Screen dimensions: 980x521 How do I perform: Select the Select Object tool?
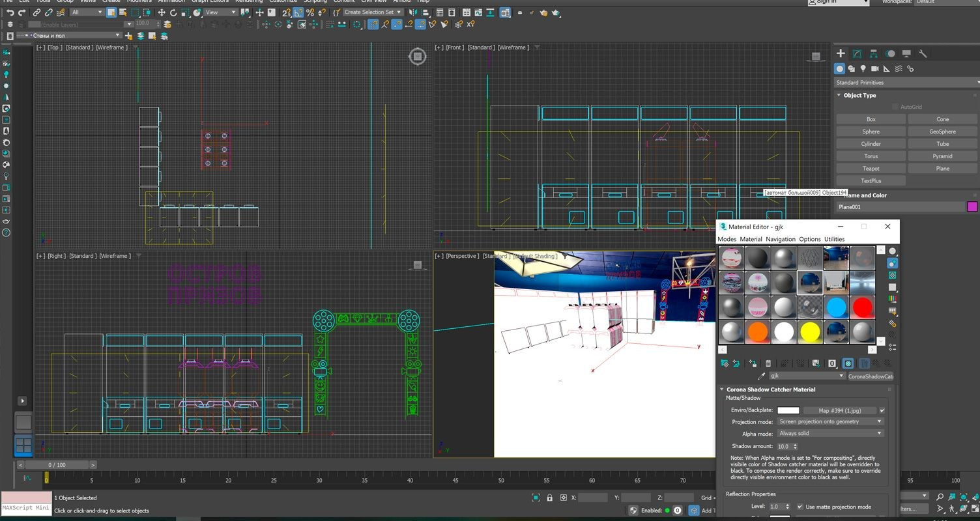coord(111,12)
